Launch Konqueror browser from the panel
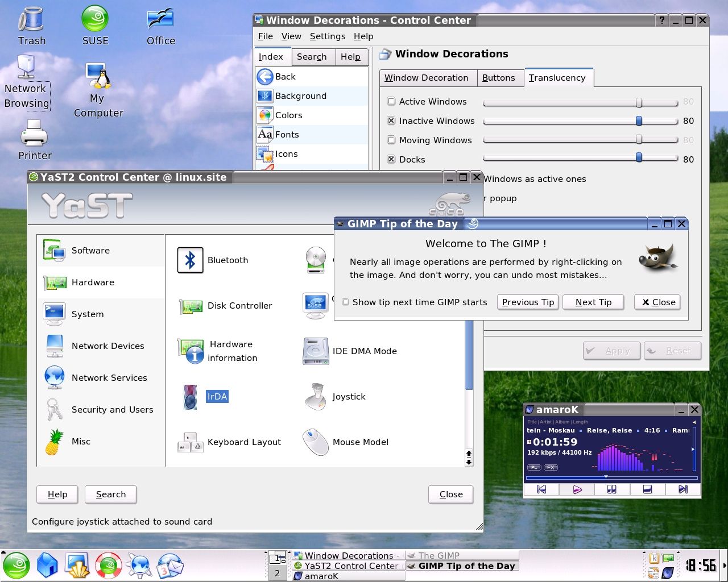This screenshot has width=728, height=582. 139,566
